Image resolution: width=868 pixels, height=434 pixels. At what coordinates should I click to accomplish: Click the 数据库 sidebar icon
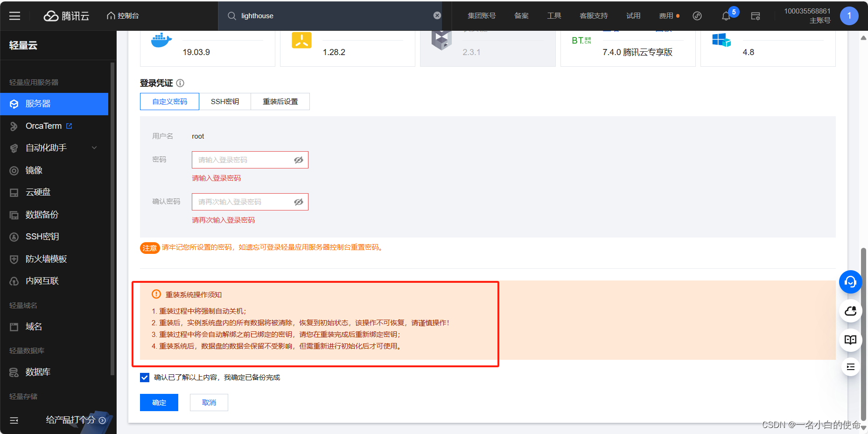[x=14, y=372]
